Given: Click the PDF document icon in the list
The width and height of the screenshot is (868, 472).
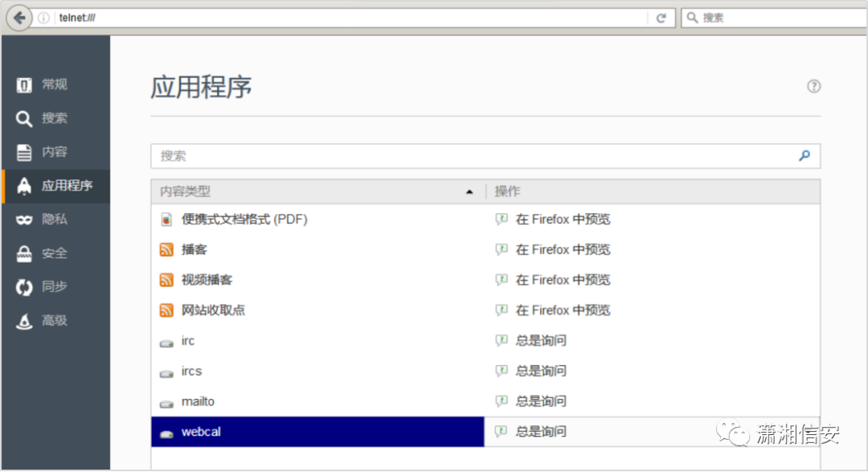Looking at the screenshot, I should (166, 218).
